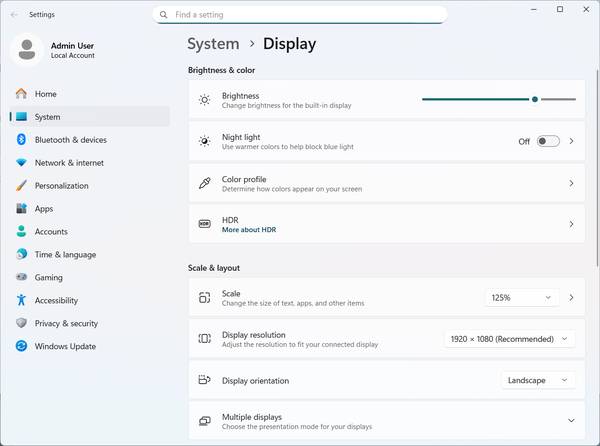Viewport: 600px width, 446px height.
Task: Select Time & language in navigation
Action: (x=90, y=254)
